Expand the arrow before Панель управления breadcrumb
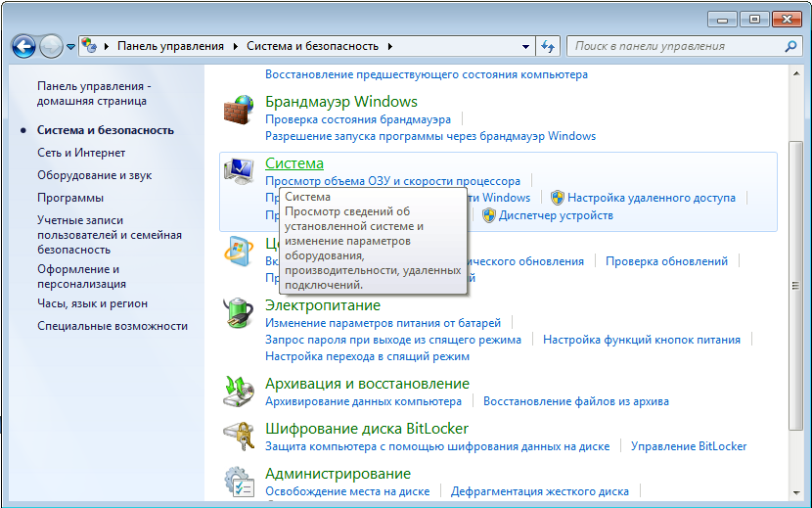The height and width of the screenshot is (508, 812). tap(107, 46)
